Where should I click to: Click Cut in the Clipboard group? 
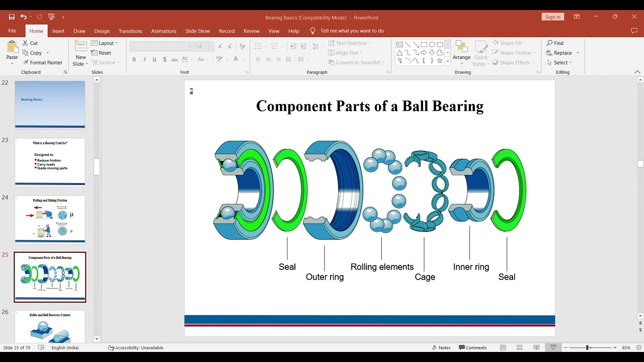(30, 43)
